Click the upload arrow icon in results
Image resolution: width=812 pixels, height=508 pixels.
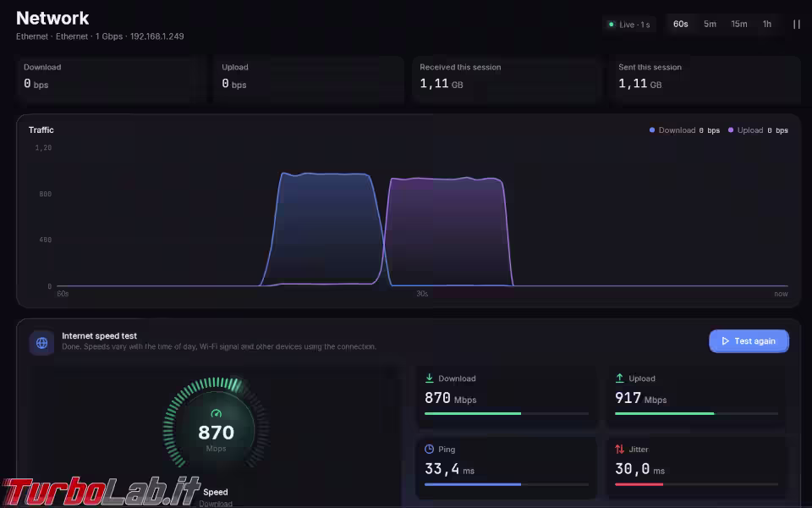pos(619,378)
